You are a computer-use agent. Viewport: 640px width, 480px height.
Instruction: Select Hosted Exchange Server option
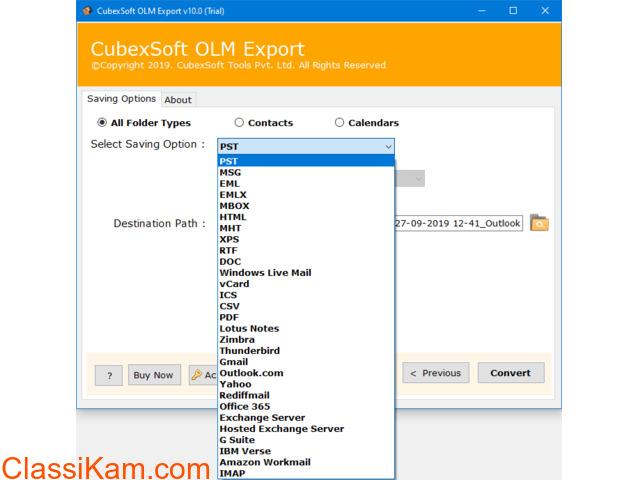306,429
